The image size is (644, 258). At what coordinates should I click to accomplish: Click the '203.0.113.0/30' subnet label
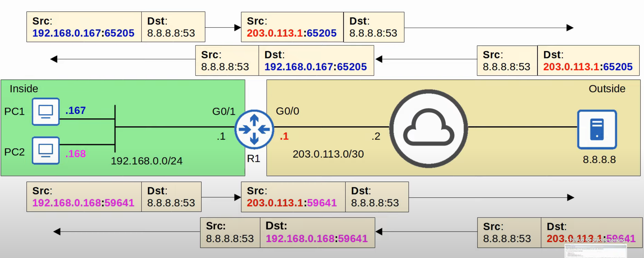pos(328,154)
